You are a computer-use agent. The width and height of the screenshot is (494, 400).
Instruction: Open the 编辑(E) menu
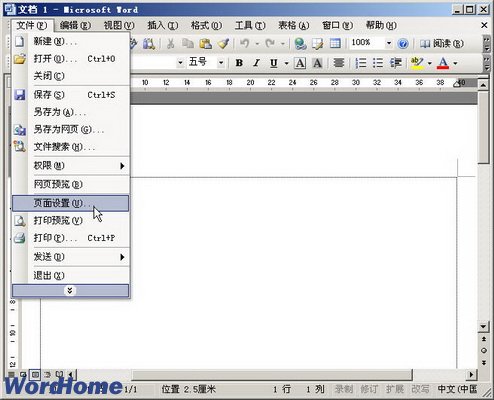75,25
